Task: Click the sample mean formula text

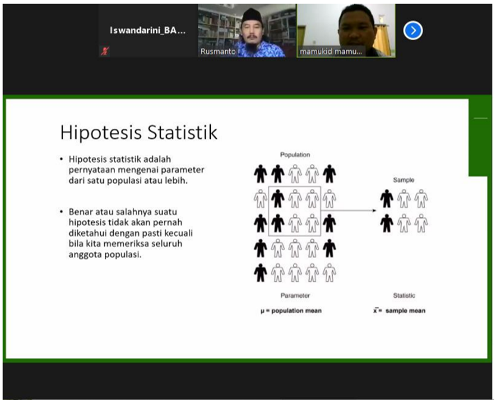Action: coord(399,311)
